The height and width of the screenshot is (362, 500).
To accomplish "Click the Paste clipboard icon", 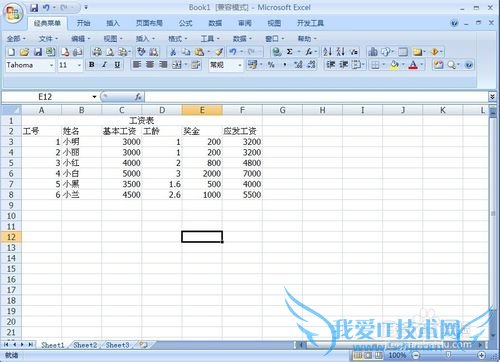I will point(199,52).
